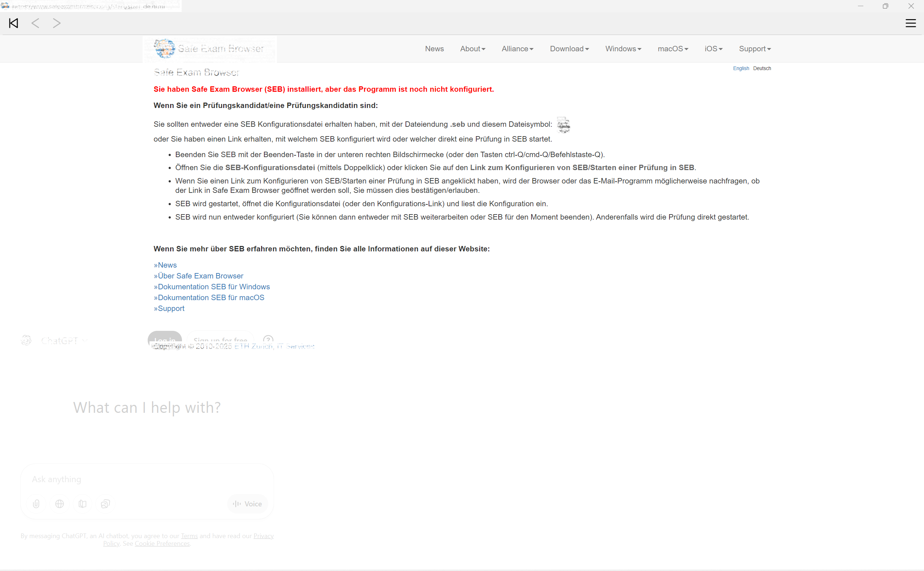Open the attach file paperclip icon
The width and height of the screenshot is (924, 571).
pos(36,503)
